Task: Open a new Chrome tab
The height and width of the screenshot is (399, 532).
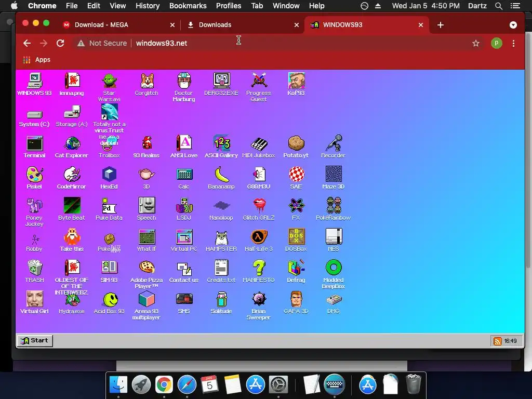Action: tap(441, 25)
